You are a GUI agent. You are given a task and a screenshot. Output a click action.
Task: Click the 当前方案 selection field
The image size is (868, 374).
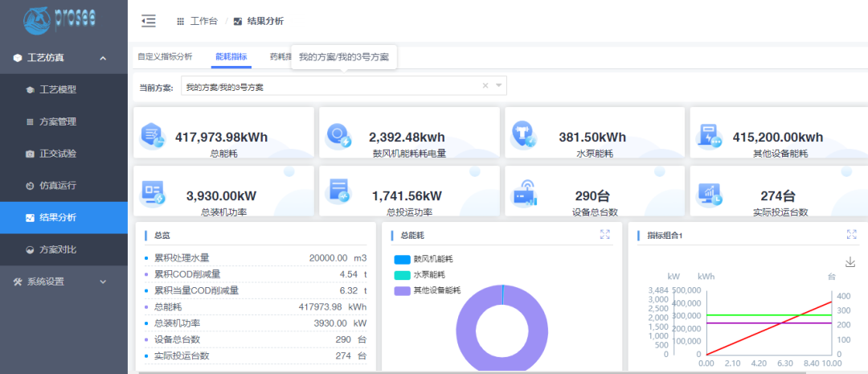[x=330, y=86]
